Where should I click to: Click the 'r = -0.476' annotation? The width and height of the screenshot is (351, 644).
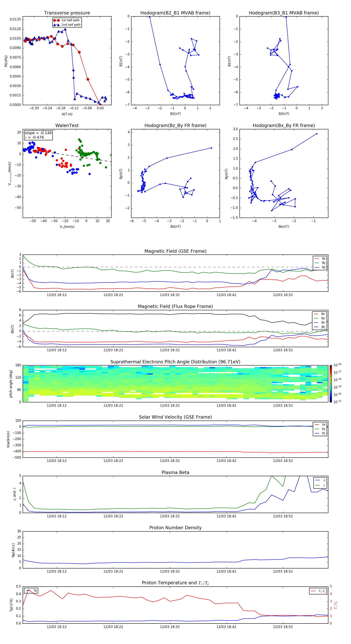(x=35, y=137)
